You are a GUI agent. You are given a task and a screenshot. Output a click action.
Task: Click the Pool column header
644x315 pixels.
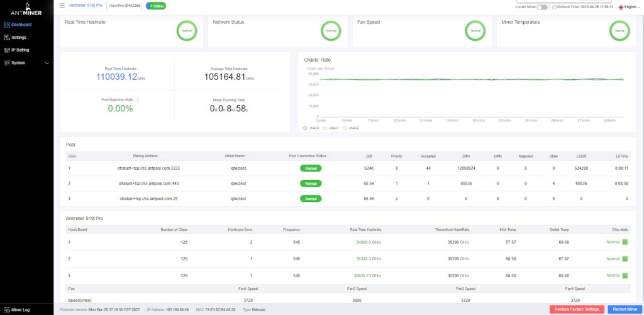tap(72, 157)
